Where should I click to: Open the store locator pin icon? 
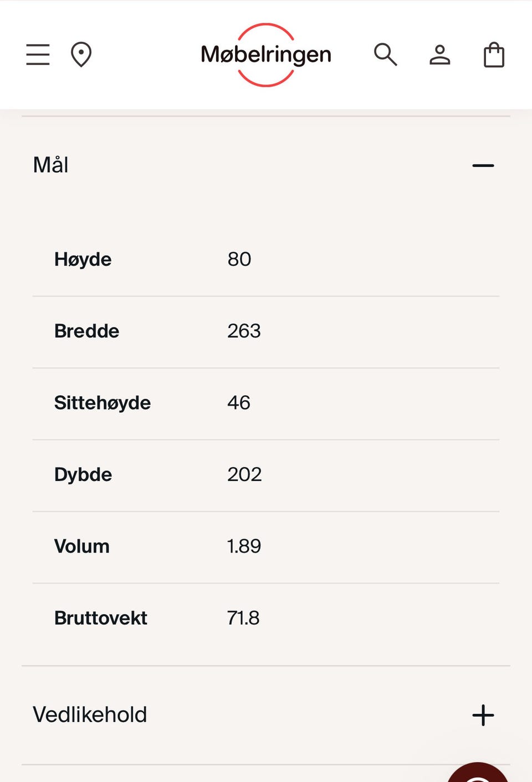pos(81,55)
